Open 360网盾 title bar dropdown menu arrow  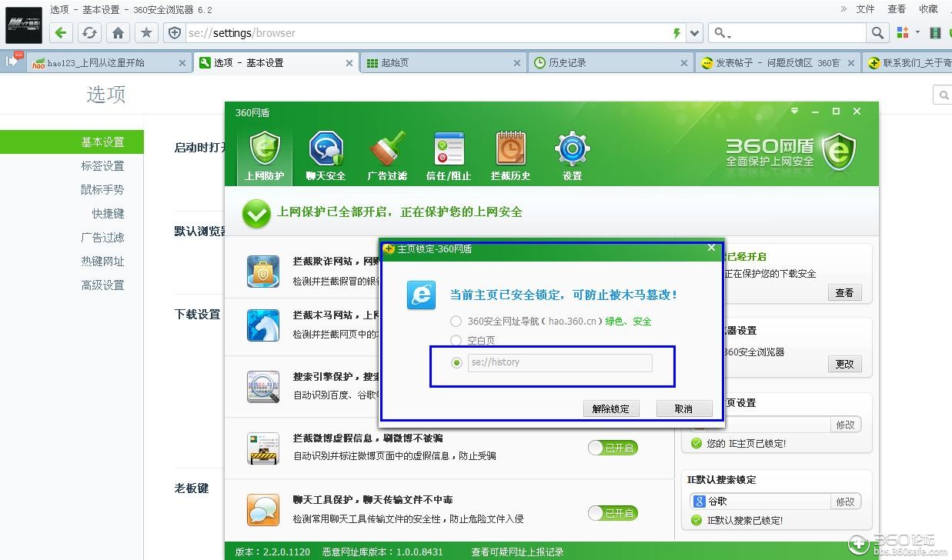[x=795, y=112]
